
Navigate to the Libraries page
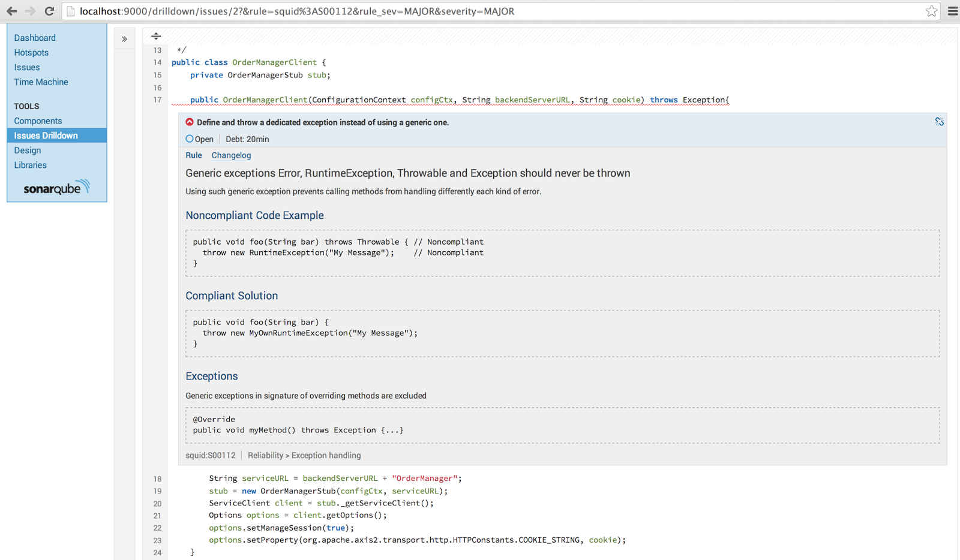pos(30,165)
